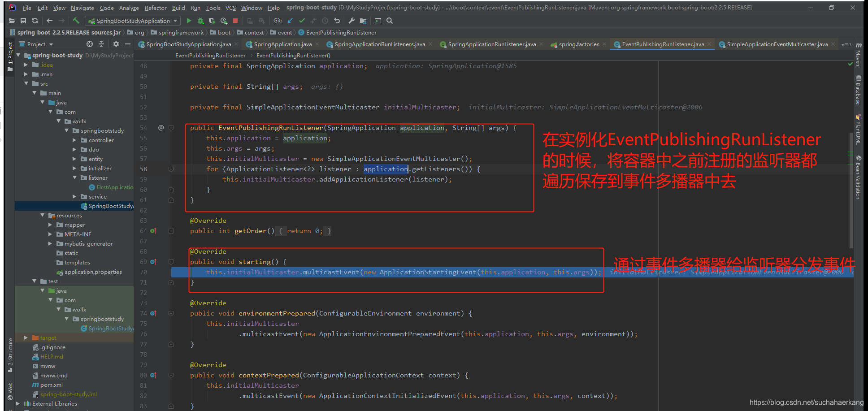The width and height of the screenshot is (868, 411).
Task: Click 'getOrder' method name on line 64
Action: tap(251, 231)
